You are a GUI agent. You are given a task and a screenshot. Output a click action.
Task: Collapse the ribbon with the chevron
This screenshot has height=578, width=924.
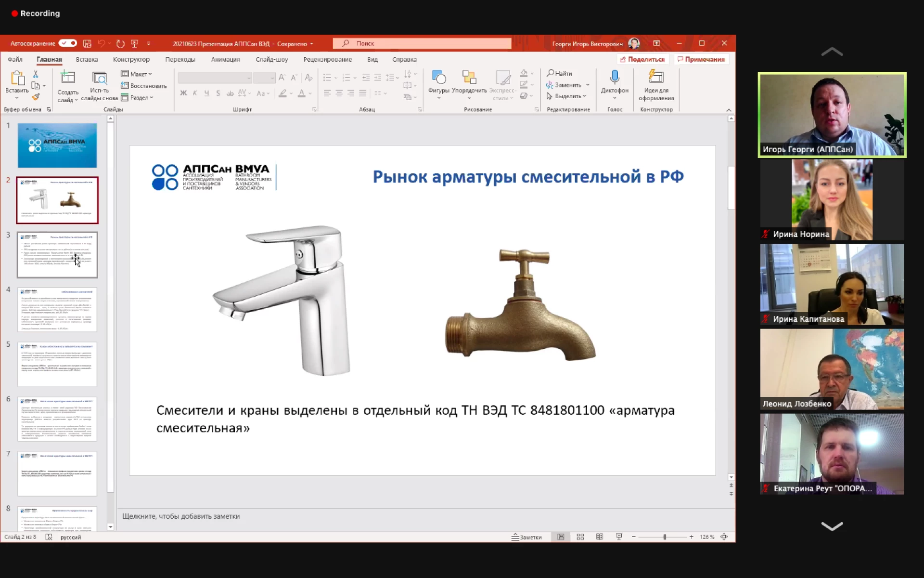729,110
